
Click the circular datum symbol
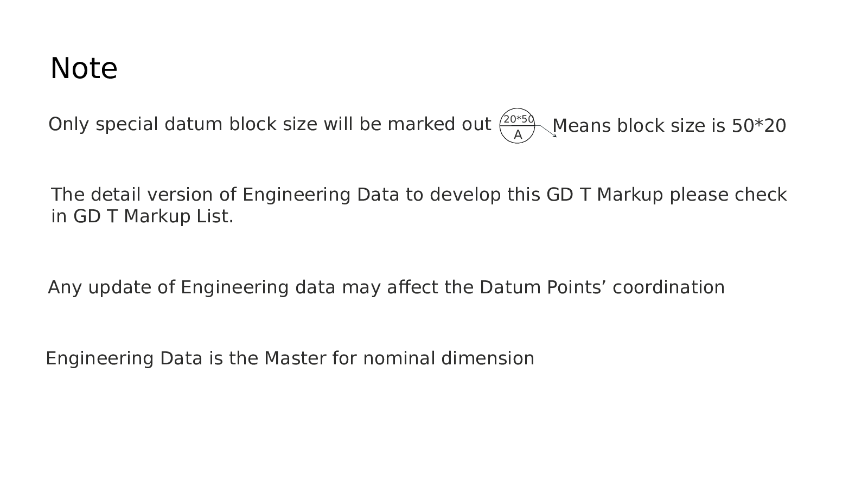click(x=517, y=126)
